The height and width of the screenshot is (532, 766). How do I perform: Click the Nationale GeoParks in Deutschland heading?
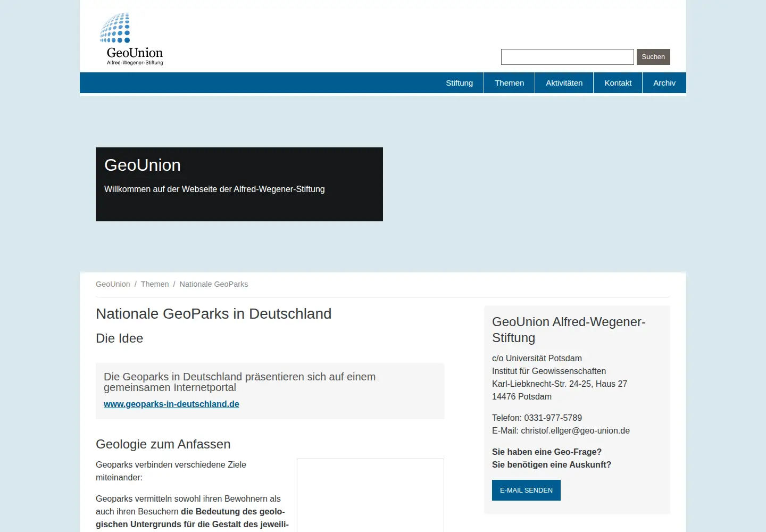[x=213, y=314]
